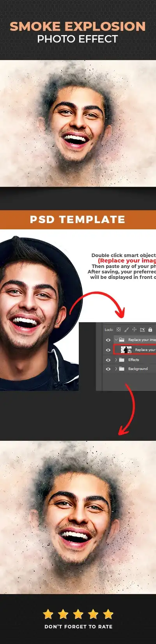Hide the 'Replace your image' group with eye
Viewport: 156px width, 644px height.
[108, 340]
